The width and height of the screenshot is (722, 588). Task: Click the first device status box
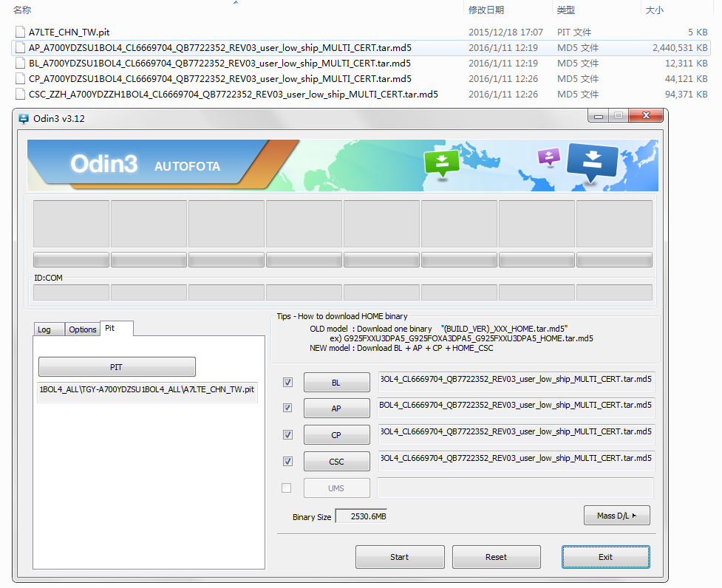tap(72, 224)
